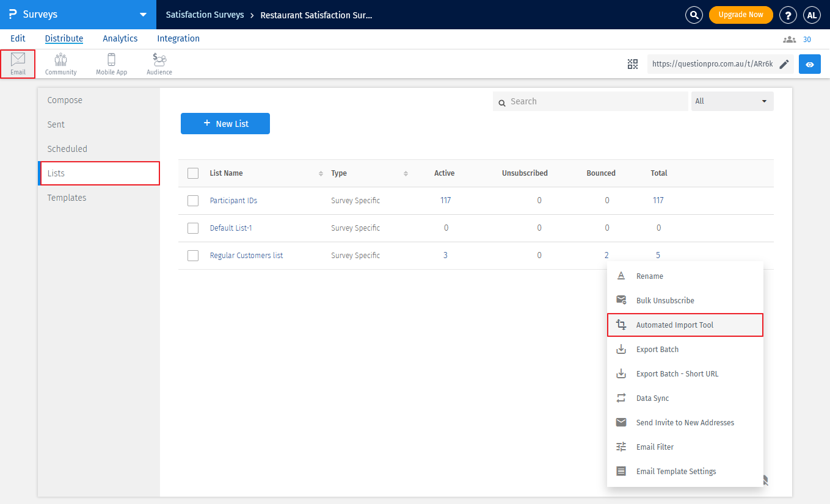830x504 pixels.
Task: Open the help question mark icon
Action: [788, 15]
